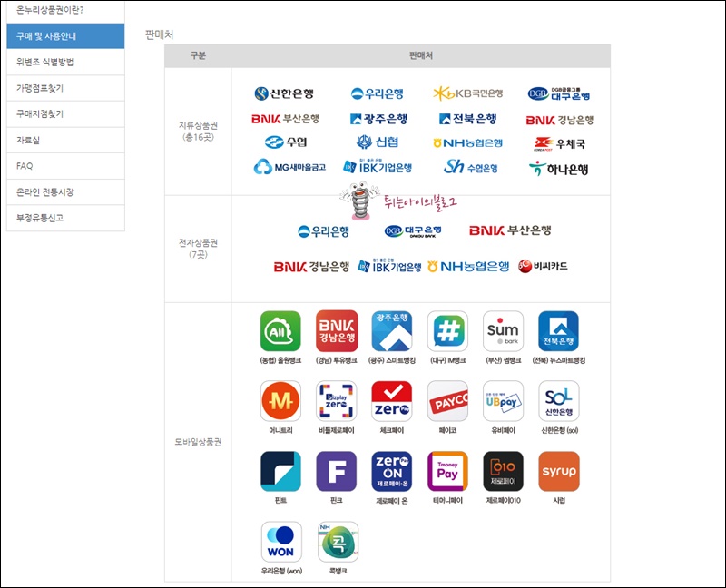Select the 우리은행 (won) app icon
This screenshot has height=588, width=726.
point(281,542)
